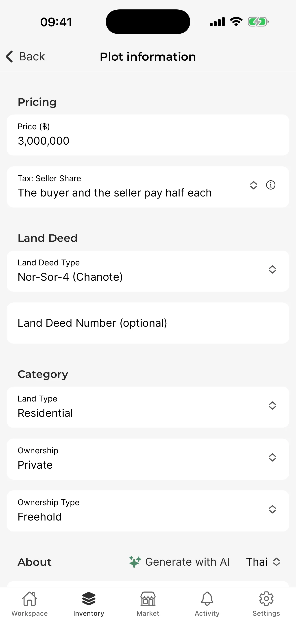Screen dimensions: 296x644
Task: Tap the AI sparkle icon
Action: click(135, 562)
